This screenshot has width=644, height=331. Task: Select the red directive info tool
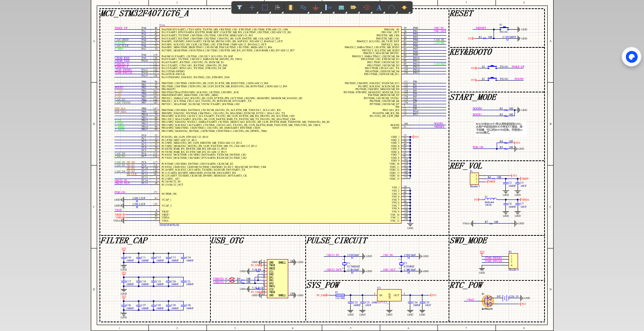366,8
